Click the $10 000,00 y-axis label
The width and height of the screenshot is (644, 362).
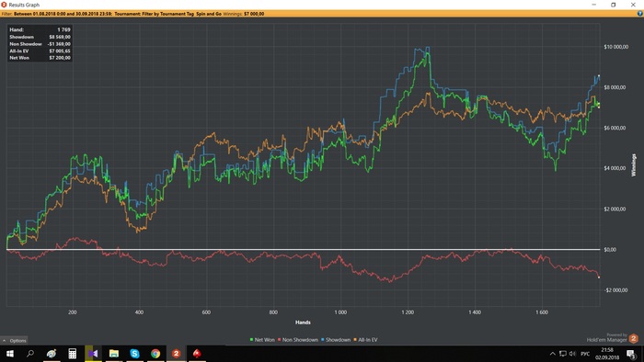(x=615, y=47)
